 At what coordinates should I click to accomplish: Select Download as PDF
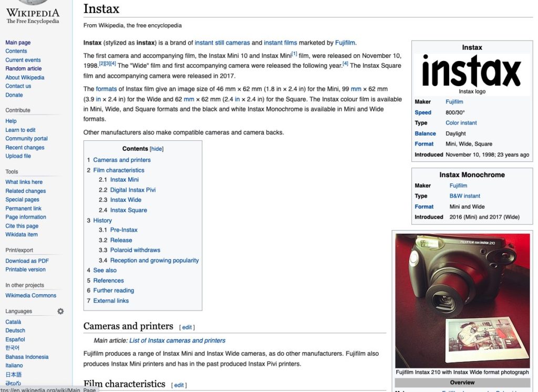(27, 261)
